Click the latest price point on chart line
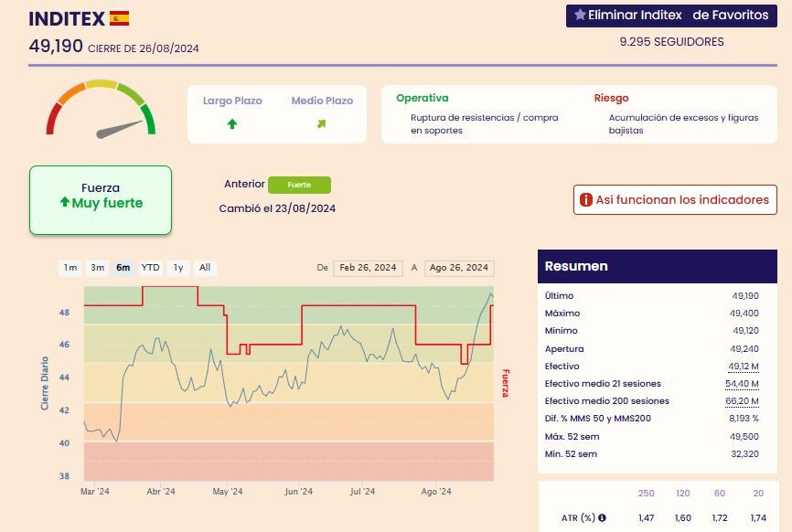 [492, 296]
